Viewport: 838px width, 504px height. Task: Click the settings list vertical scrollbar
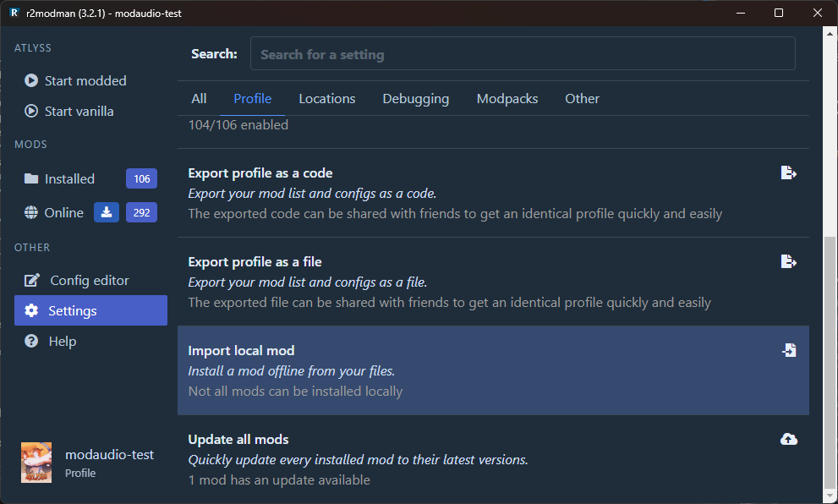click(828, 364)
